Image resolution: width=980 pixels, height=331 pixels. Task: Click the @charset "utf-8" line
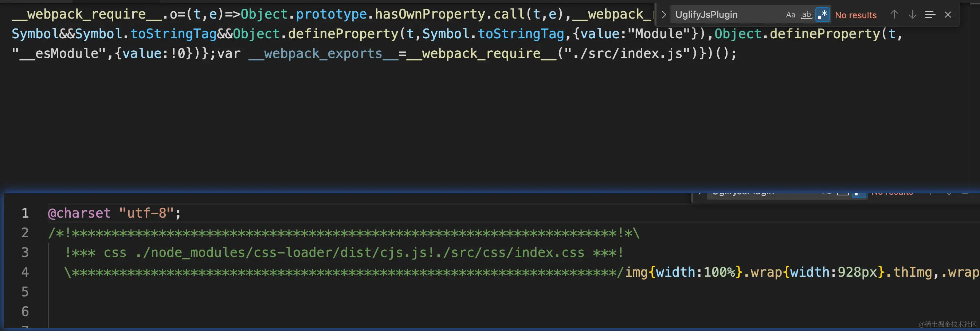pos(114,213)
